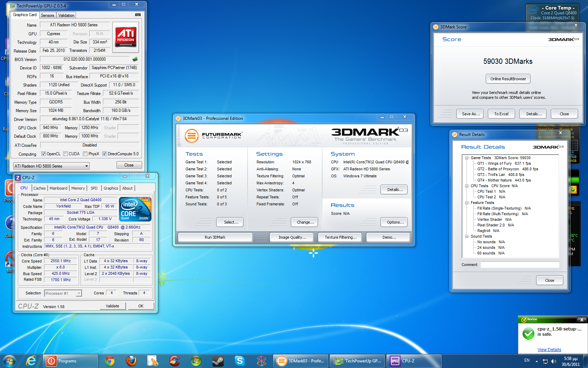Open About tab in CPU-Z
Image resolution: width=588 pixels, height=368 pixels.
(127, 188)
